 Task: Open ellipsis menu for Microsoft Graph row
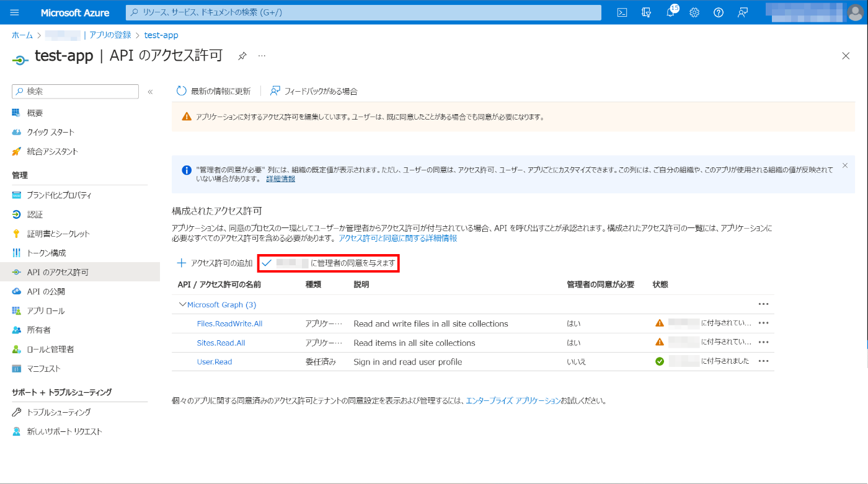pyautogui.click(x=763, y=304)
